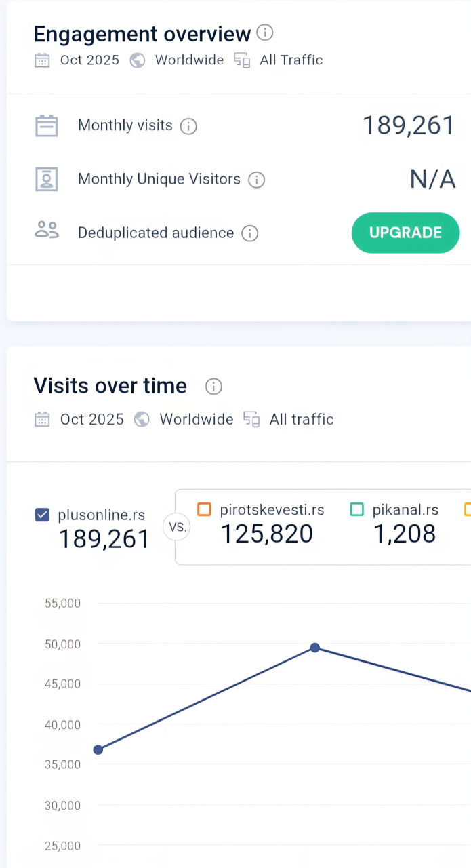Select the 50,000 peak data point
The height and width of the screenshot is (868, 471).
pyautogui.click(x=315, y=648)
